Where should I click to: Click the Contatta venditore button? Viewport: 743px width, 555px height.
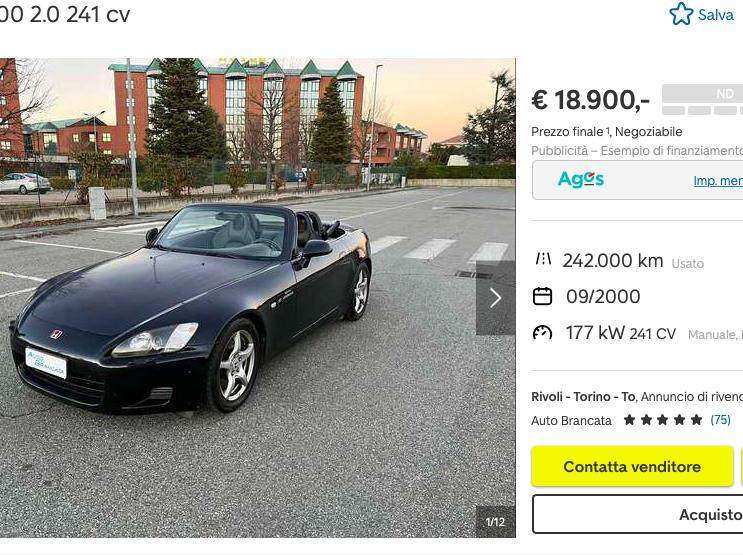632,466
